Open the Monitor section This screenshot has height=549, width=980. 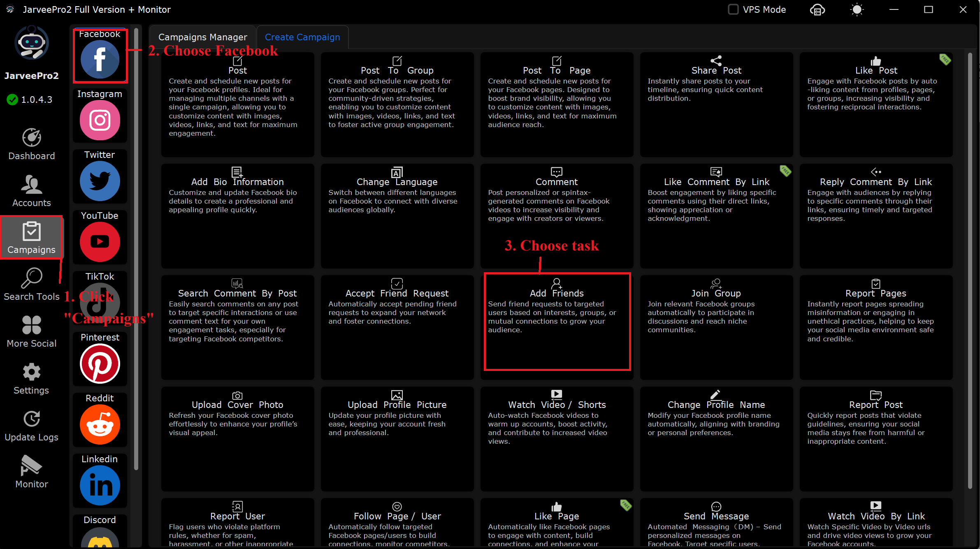coord(32,472)
